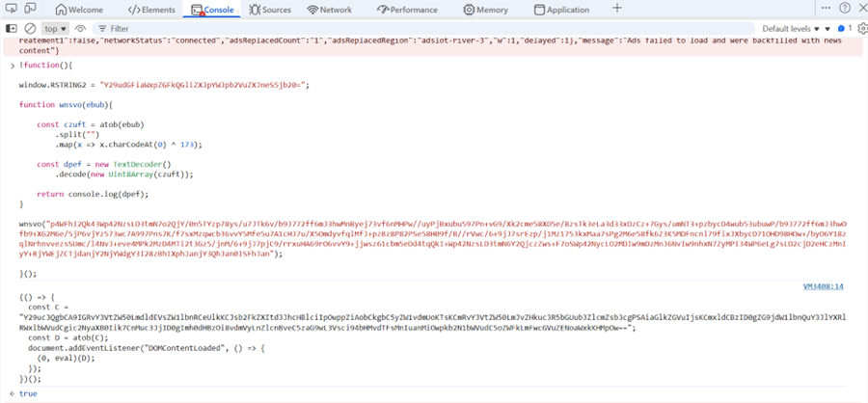The image size is (868, 403).
Task: Open the issues counter showing 1
Action: click(x=845, y=28)
